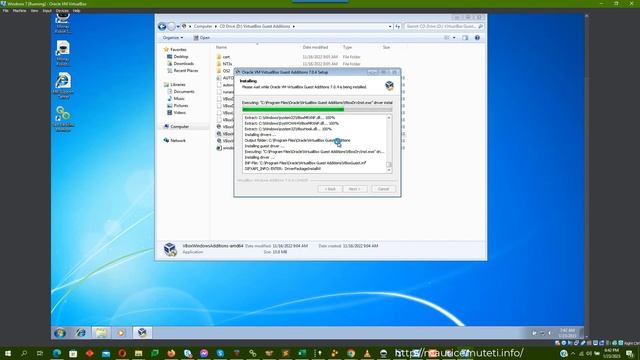Click the green installation progress bar

(317, 109)
